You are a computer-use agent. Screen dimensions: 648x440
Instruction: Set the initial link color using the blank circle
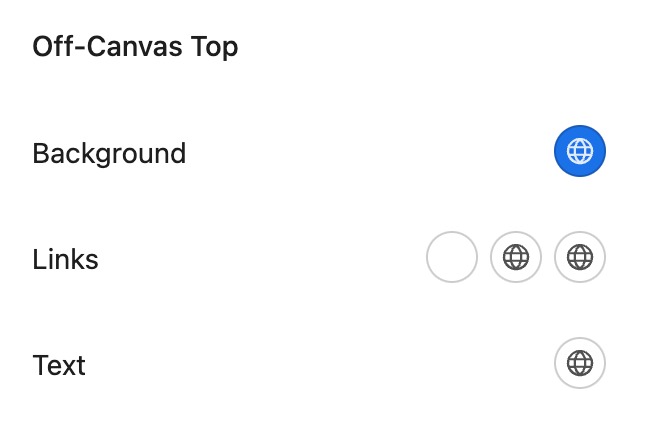[x=452, y=257]
